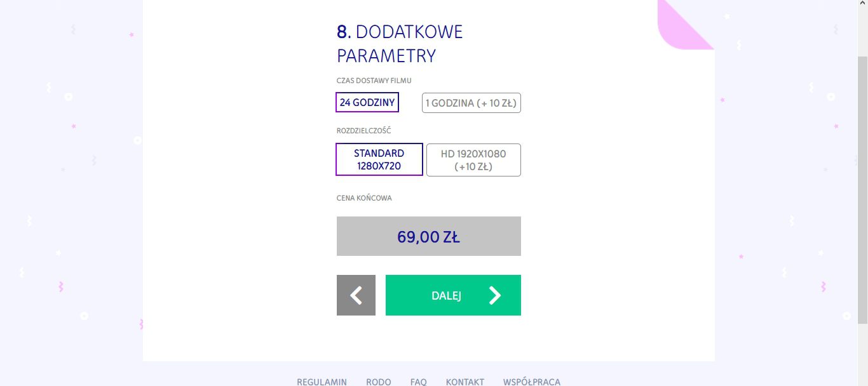
Task: Open the WSPÓŁPRACA footer link
Action: [x=532, y=382]
